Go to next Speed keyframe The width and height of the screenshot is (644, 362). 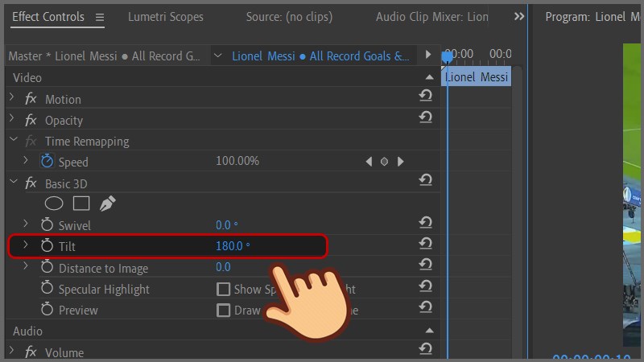click(x=400, y=162)
